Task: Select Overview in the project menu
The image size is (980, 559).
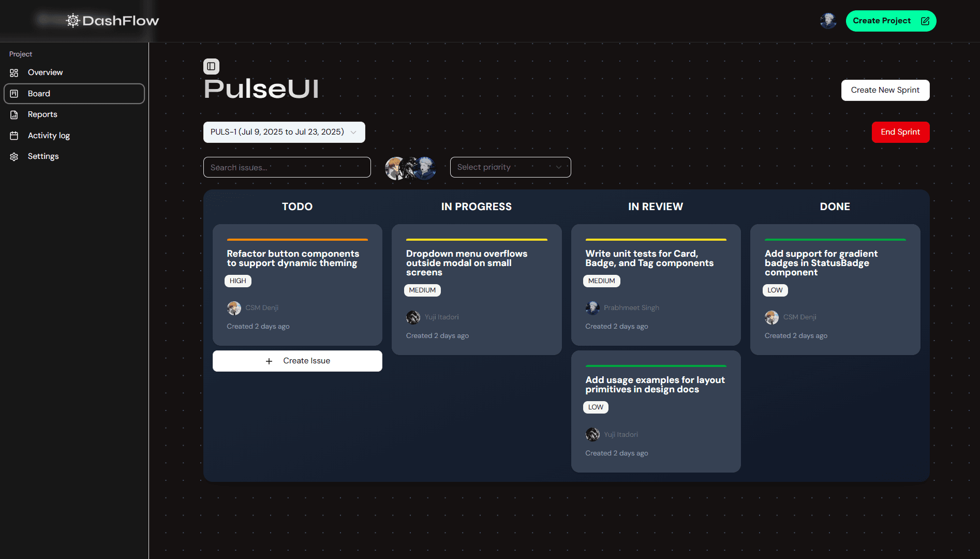Action: (46, 72)
